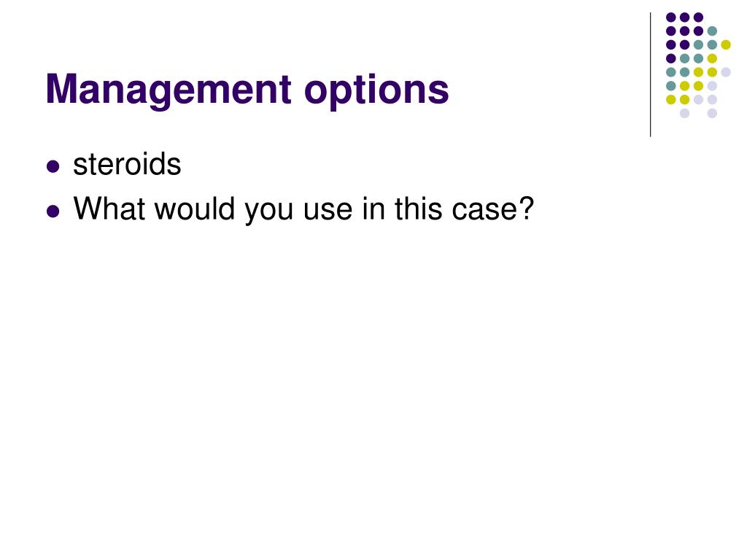
Task: Click the leftmost yellow dot in seventh dot row
Action: 671,99
